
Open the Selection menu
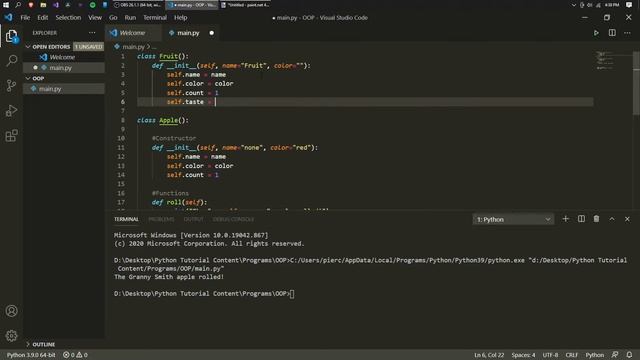(x=68, y=18)
